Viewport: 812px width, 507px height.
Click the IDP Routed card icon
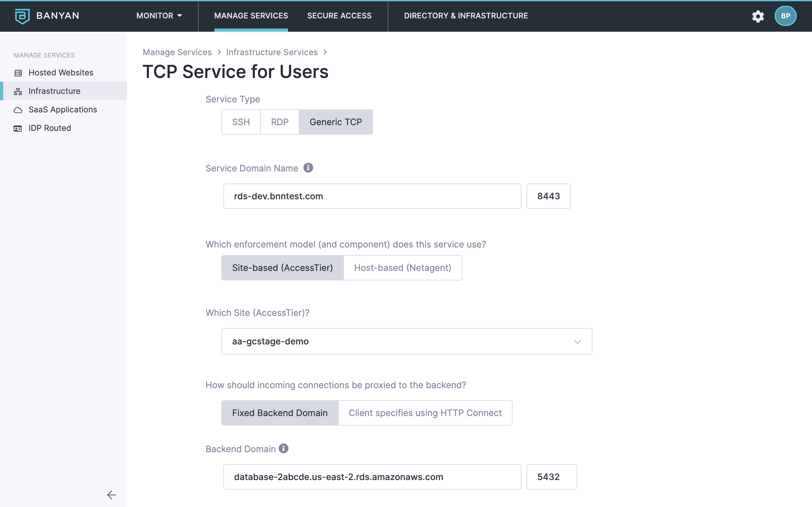(x=18, y=128)
